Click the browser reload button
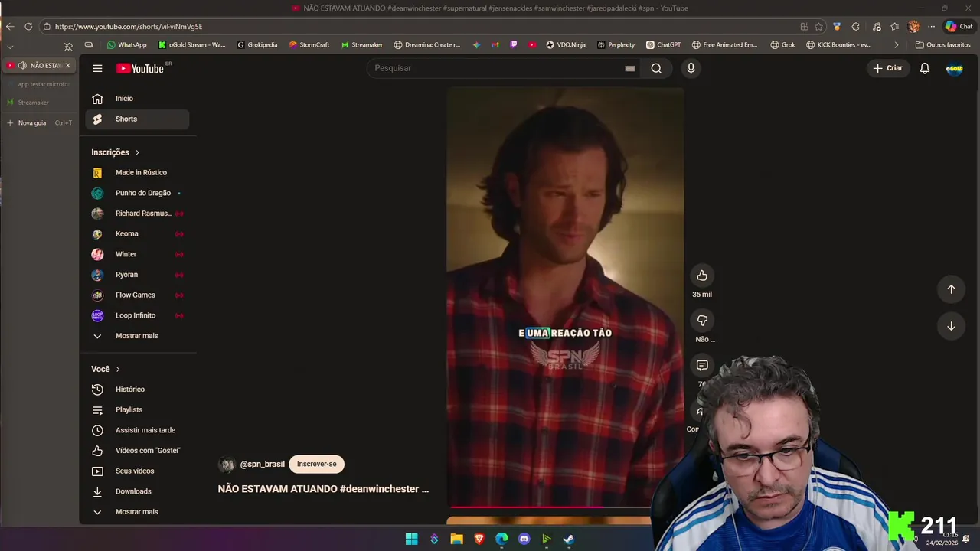Screen dimensions: 980x551 28,26
